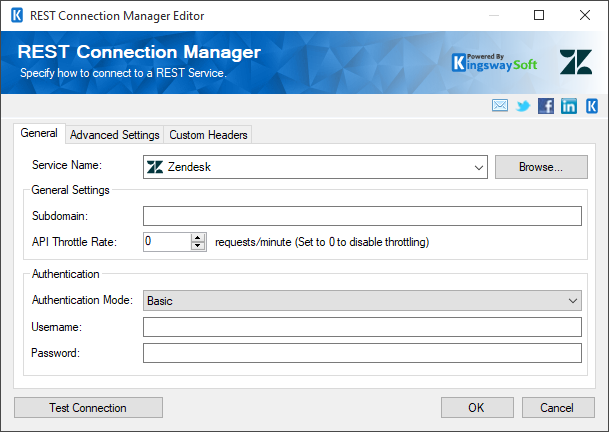609x432 pixels.
Task: Click the 'Service Name:' label
Action: point(67,165)
